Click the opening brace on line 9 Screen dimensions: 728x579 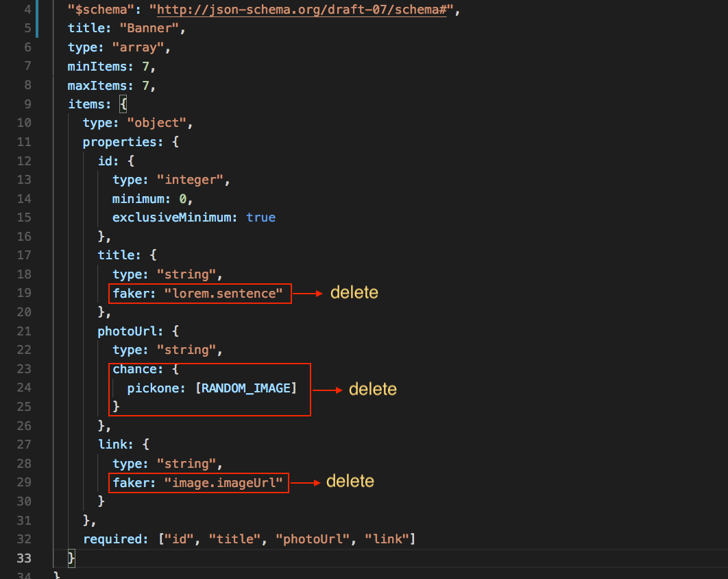[x=123, y=104]
